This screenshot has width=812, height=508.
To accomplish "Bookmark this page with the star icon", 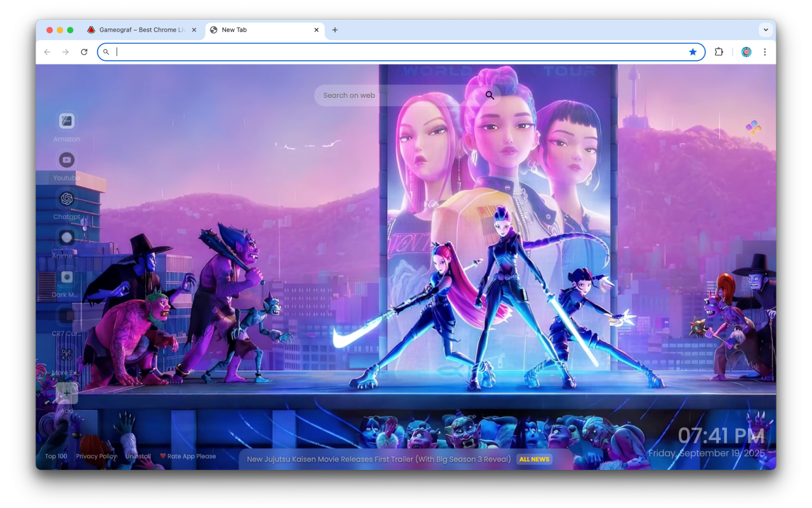I will click(x=693, y=52).
